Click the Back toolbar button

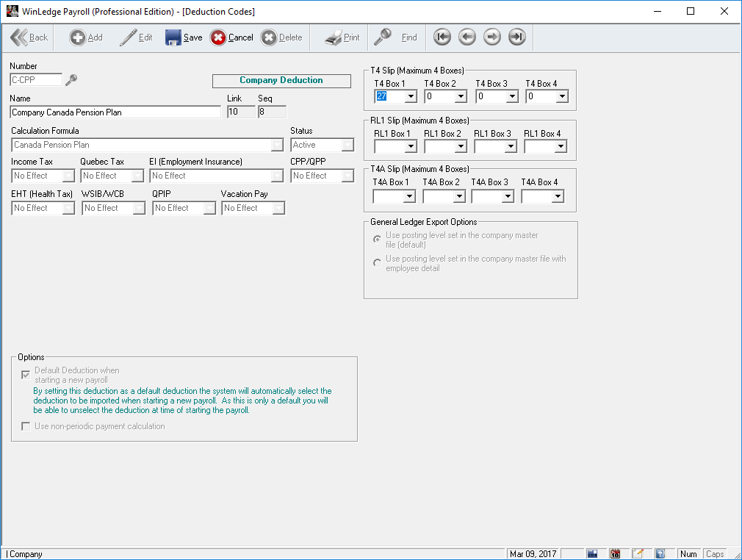click(x=29, y=37)
